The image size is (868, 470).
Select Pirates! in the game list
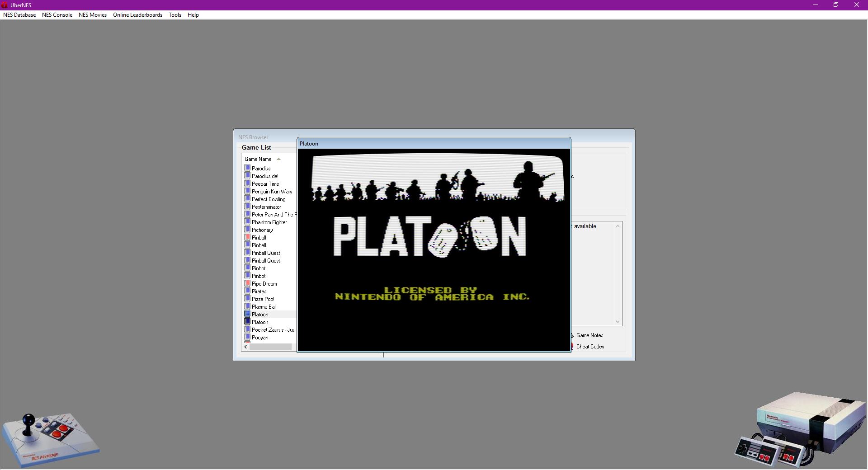259,291
